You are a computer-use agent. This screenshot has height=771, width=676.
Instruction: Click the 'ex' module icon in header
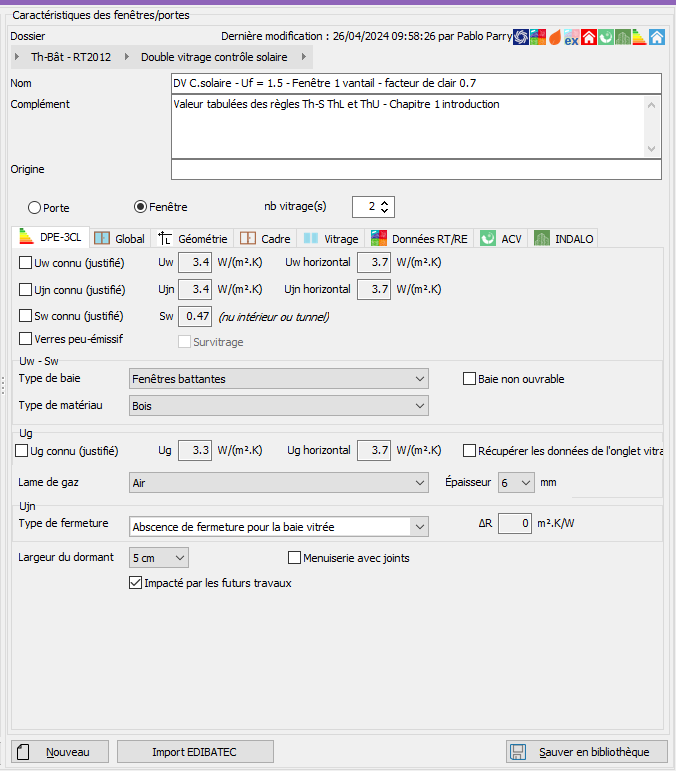[x=571, y=38]
